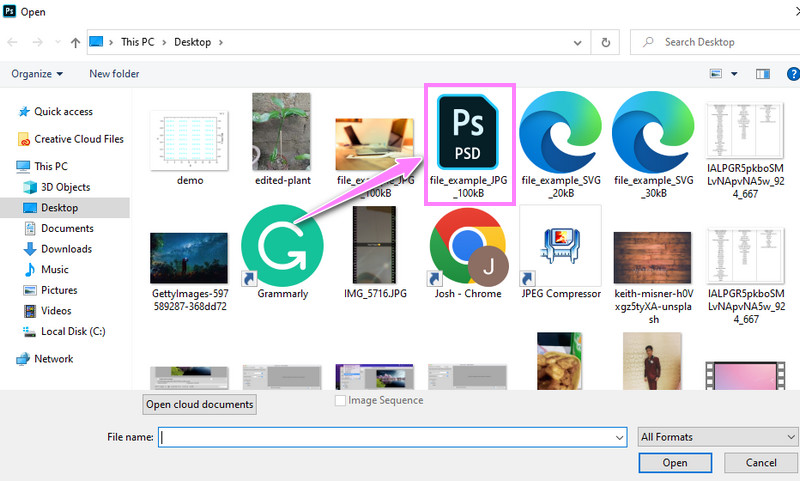Click the Open cloud documents button
Viewport: 800px width, 481px height.
[x=200, y=404]
